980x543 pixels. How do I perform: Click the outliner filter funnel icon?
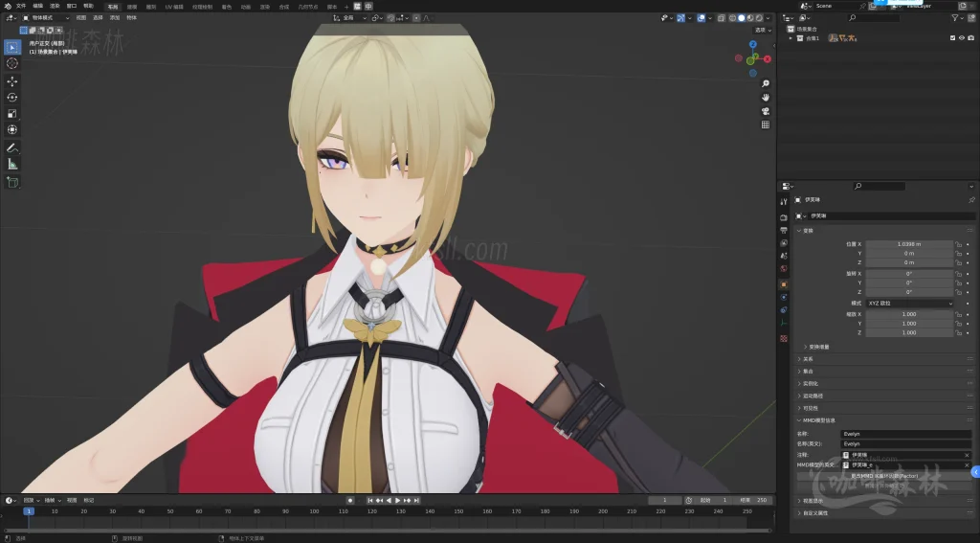pos(954,18)
